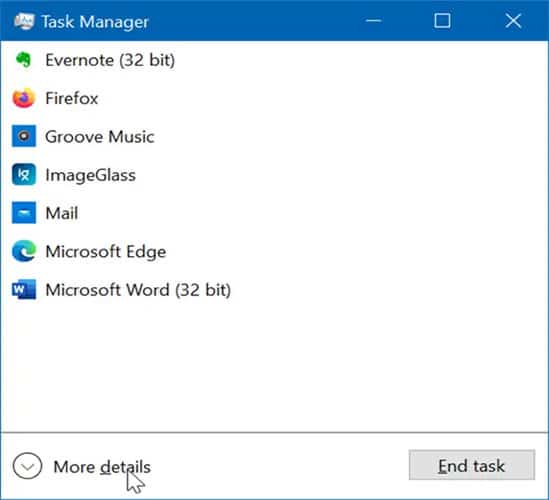
Task: Close the Task Manager window
Action: click(x=513, y=21)
